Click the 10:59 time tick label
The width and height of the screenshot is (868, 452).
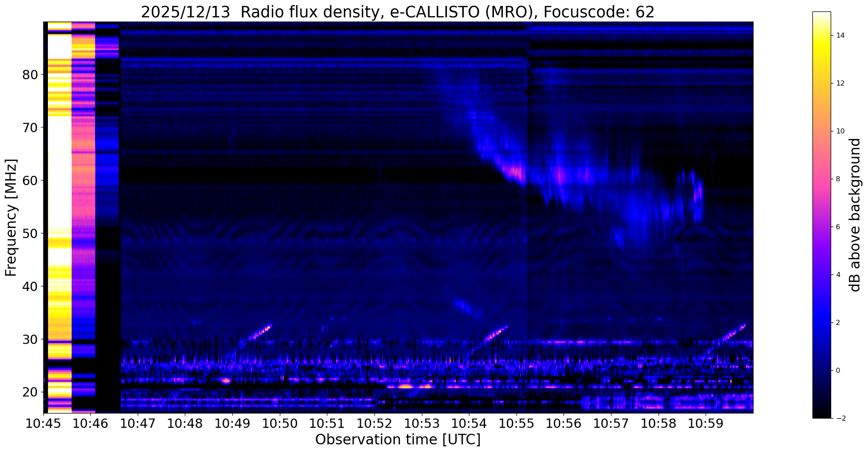(x=706, y=424)
